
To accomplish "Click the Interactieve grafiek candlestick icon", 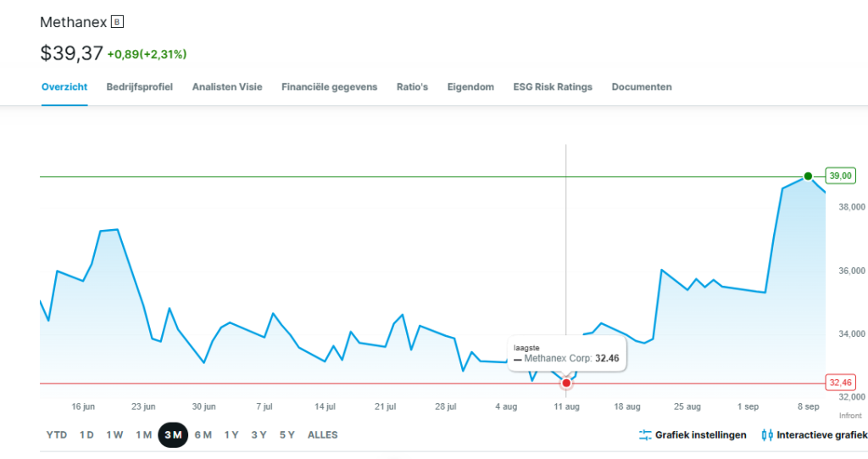I will pos(767,435).
